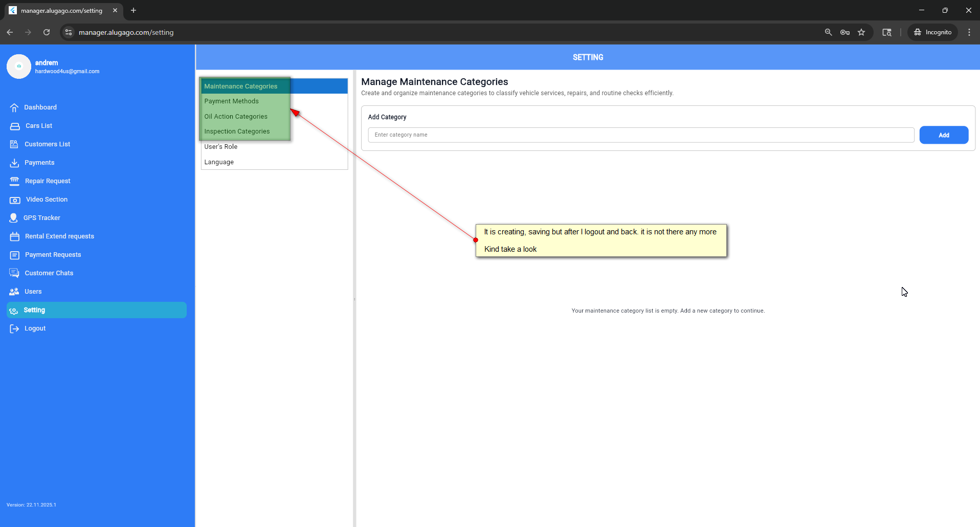Screen dimensions: 980x527
Task: Click the Logout arrow icon
Action: point(14,328)
